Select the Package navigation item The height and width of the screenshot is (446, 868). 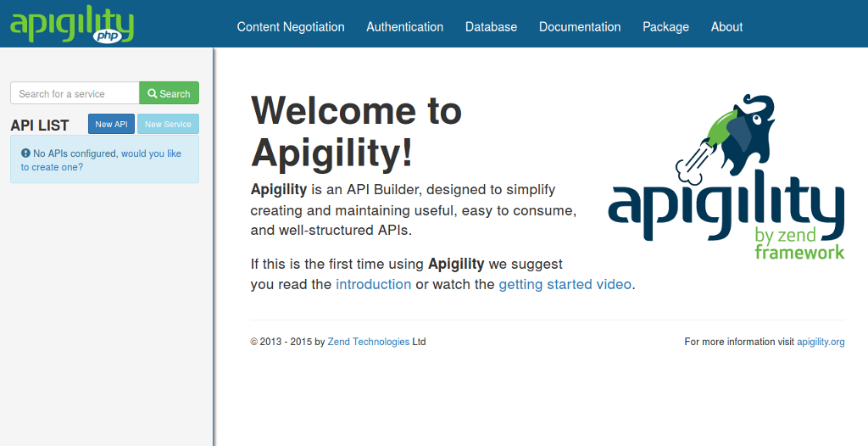665,26
